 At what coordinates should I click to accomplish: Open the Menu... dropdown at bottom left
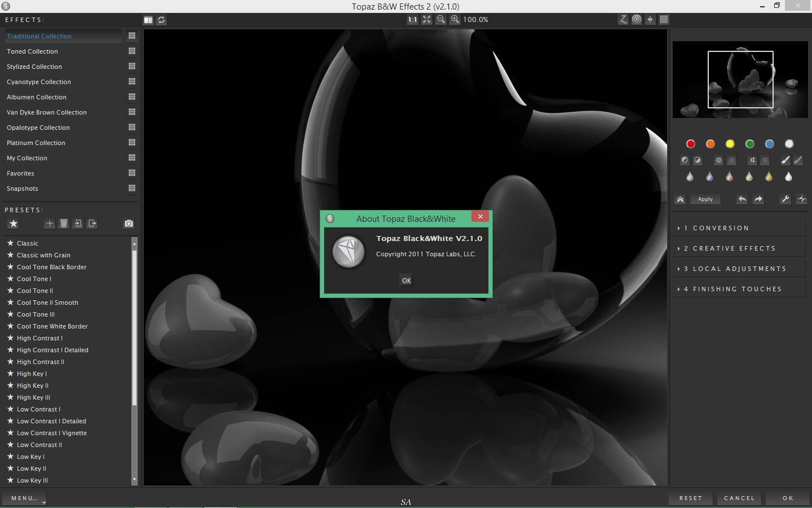pyautogui.click(x=24, y=498)
